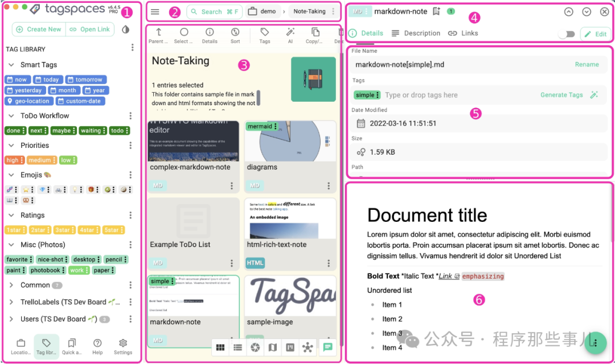Go to next file arrow
This screenshot has height=364, width=615.
coord(587,12)
